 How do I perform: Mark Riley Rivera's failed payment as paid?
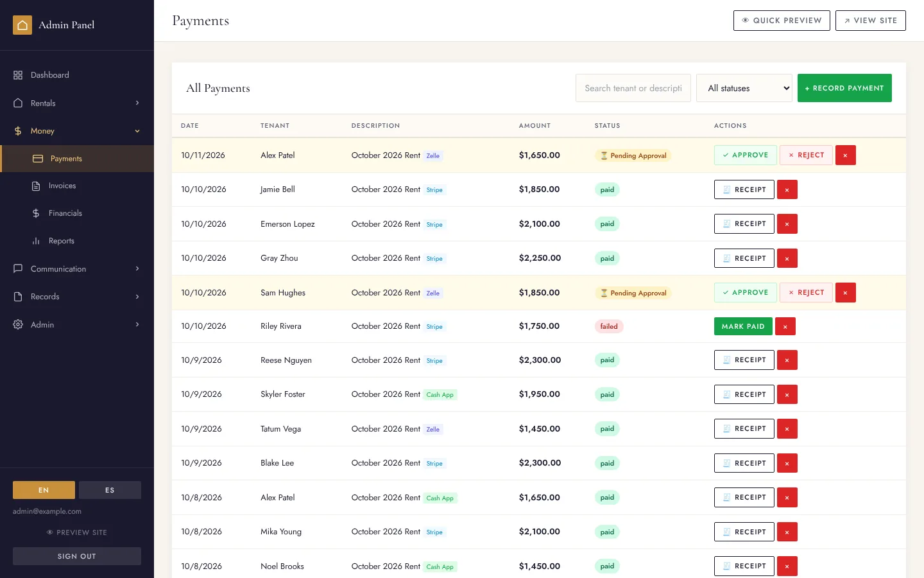click(x=743, y=326)
